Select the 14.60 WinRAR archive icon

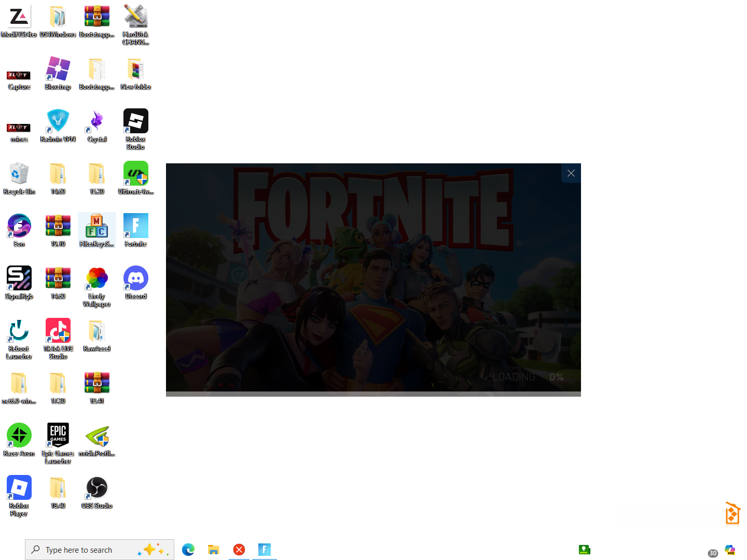pyautogui.click(x=58, y=283)
